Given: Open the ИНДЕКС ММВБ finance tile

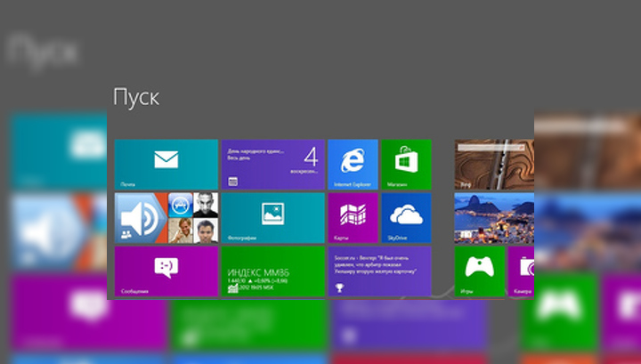Looking at the screenshot, I should click(x=273, y=271).
